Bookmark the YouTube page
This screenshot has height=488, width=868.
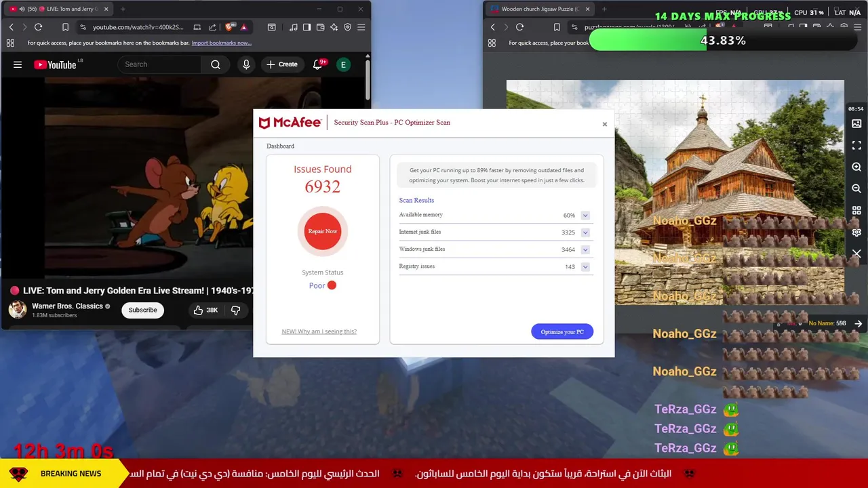(x=65, y=27)
